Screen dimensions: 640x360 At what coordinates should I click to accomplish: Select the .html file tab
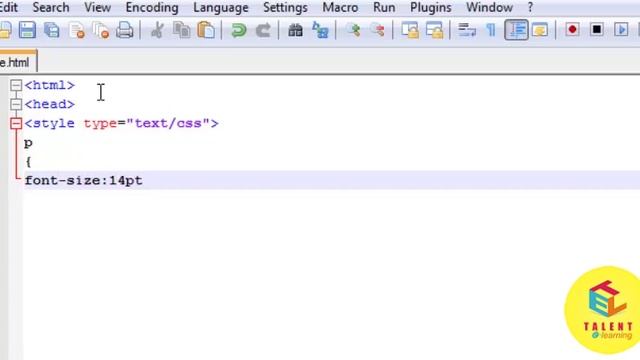pos(17,62)
